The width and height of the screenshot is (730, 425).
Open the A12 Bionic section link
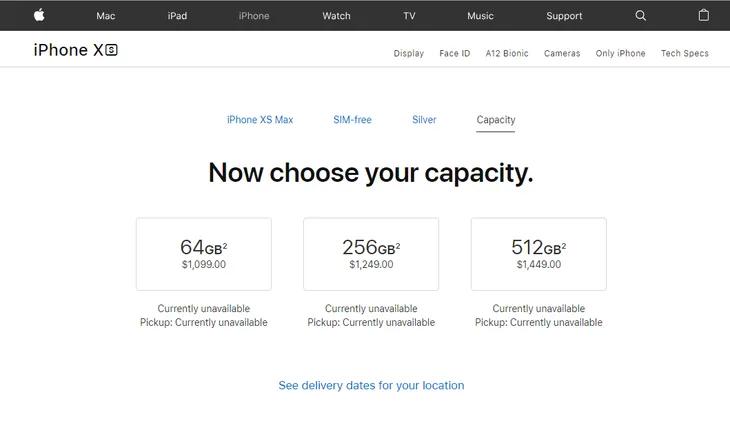[x=507, y=54]
